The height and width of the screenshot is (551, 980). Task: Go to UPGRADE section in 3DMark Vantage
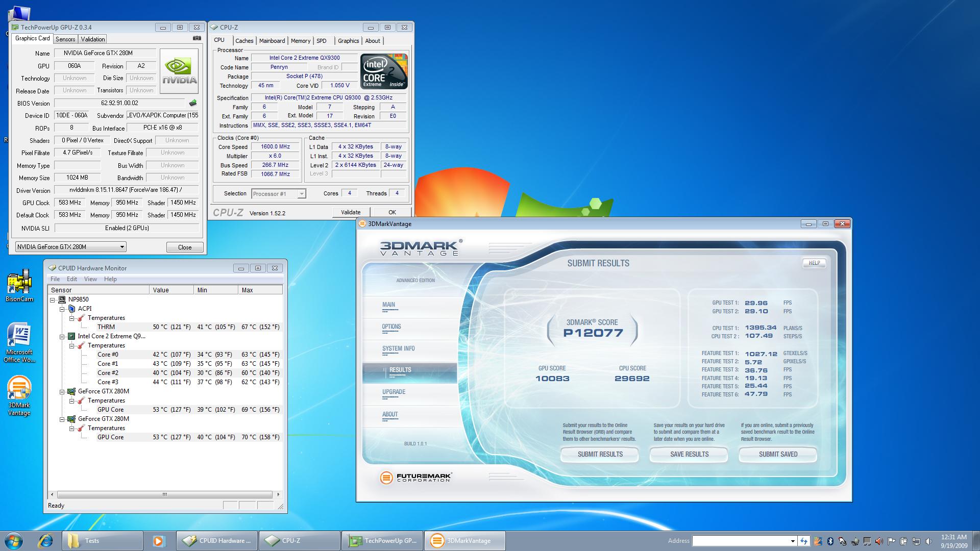(x=394, y=392)
